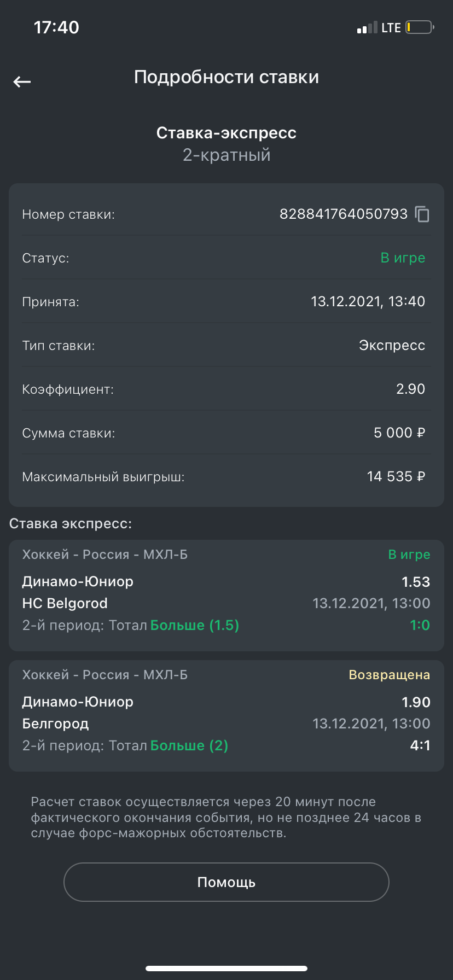453x980 pixels.
Task: Copy the bet number with copy icon
Action: [x=422, y=214]
